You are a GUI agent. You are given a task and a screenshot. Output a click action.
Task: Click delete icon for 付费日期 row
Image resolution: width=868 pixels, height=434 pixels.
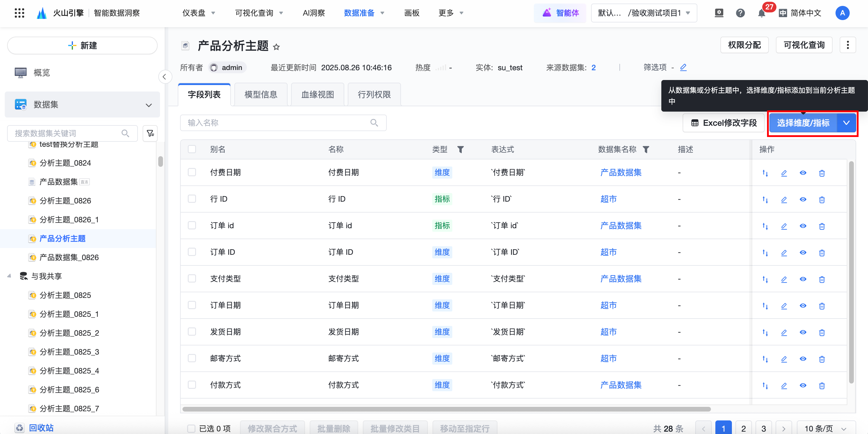pos(821,173)
